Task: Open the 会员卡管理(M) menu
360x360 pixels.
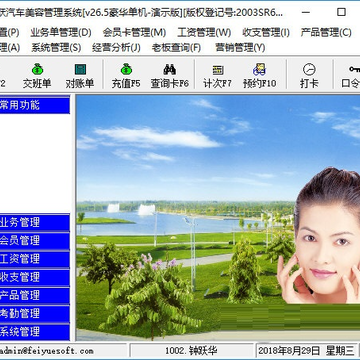Action: coord(134,33)
